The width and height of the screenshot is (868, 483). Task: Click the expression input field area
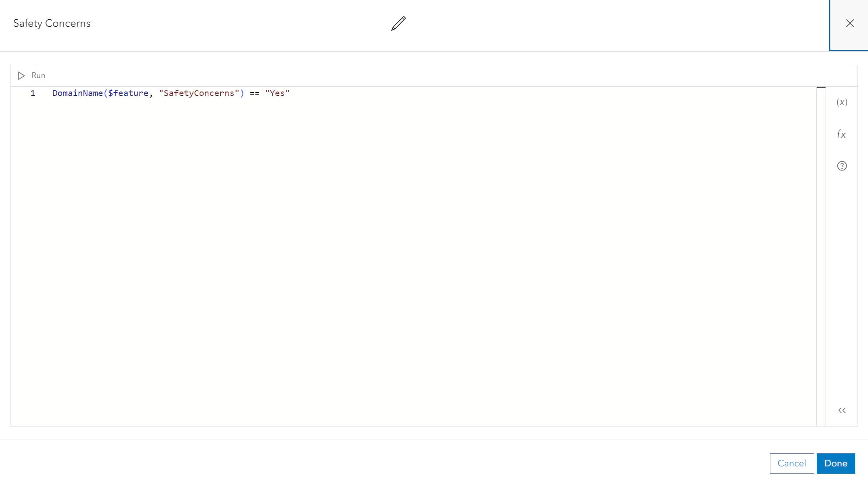click(413, 256)
